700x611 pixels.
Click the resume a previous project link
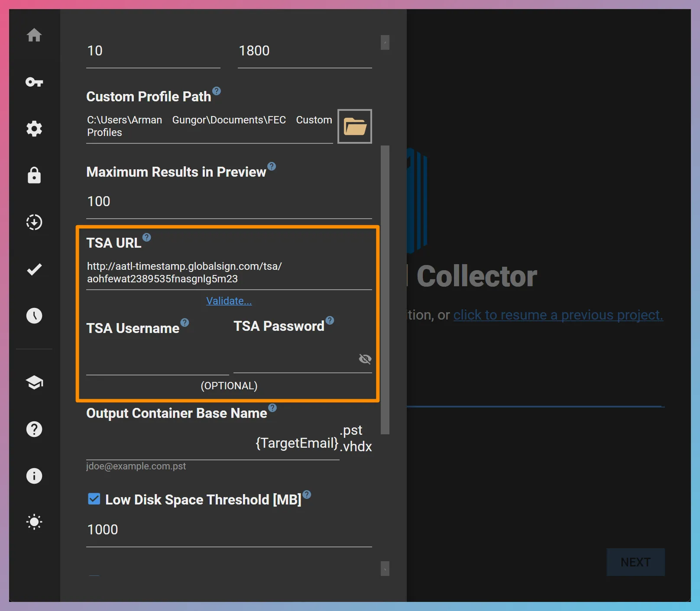coord(558,315)
